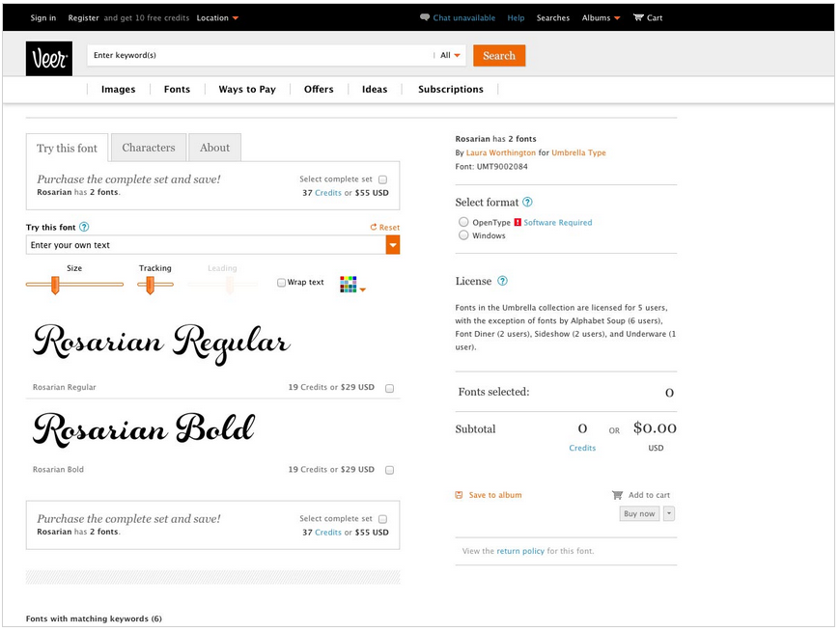Open the arrow next to Buy now

(x=668, y=513)
